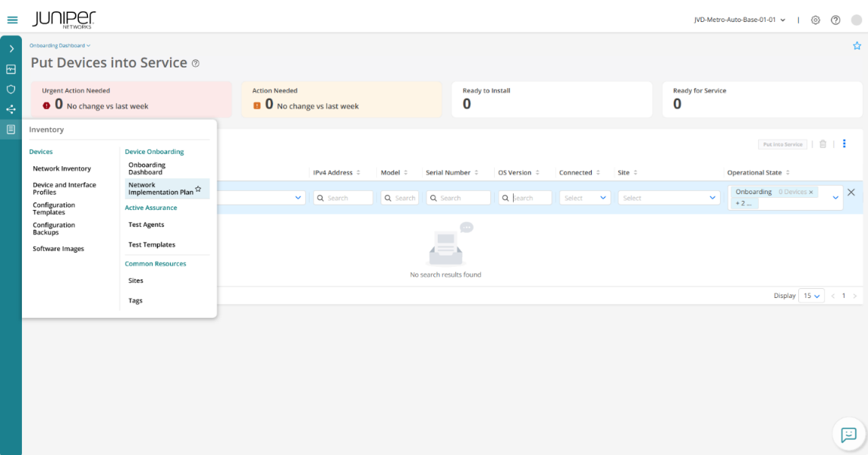Open the three-dot more options menu
The width and height of the screenshot is (868, 455).
click(x=844, y=144)
